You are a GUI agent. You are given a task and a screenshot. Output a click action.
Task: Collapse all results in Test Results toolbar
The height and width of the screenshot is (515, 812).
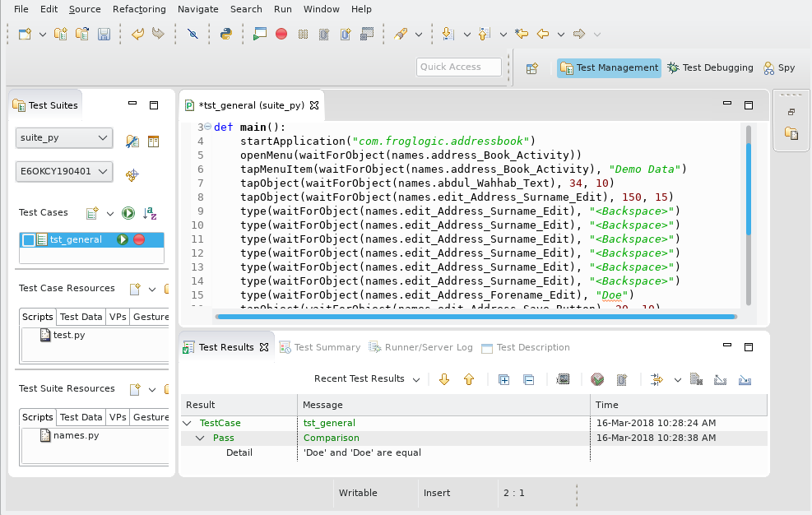(x=529, y=379)
